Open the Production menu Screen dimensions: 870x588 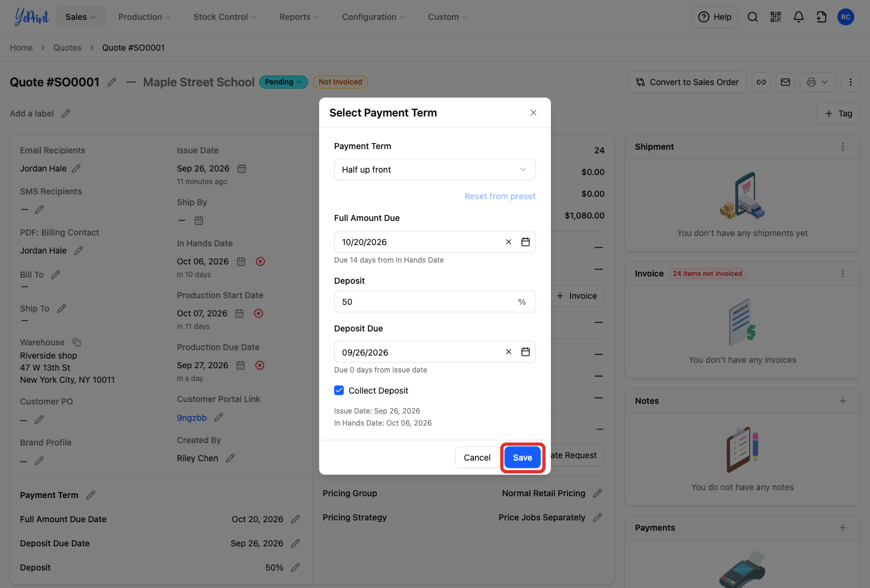coord(144,17)
